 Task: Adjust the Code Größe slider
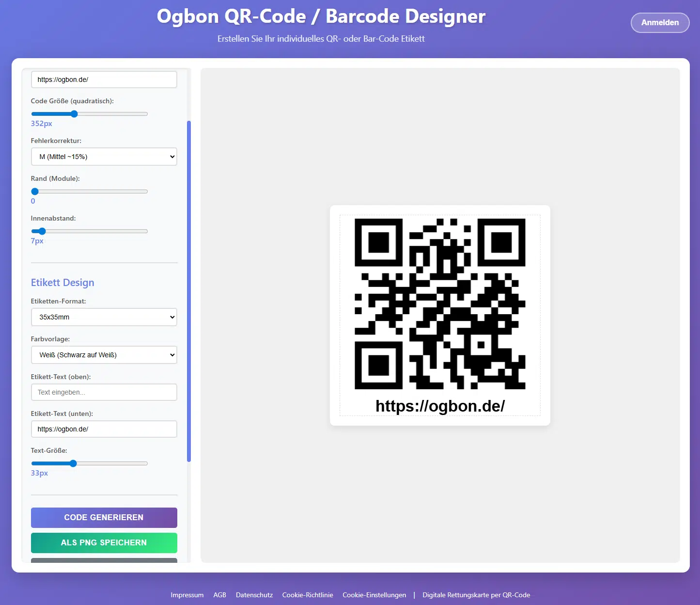74,114
